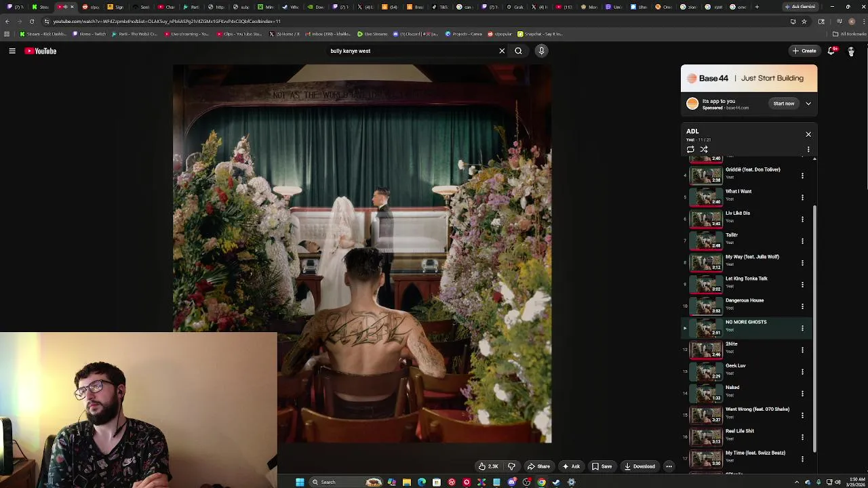Viewport: 868px width, 488px height.
Task: Open Ask Gemini in Chrome
Action: (800, 7)
